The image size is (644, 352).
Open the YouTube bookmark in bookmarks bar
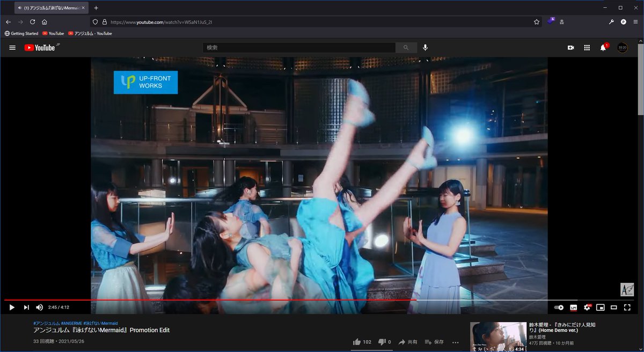click(53, 33)
